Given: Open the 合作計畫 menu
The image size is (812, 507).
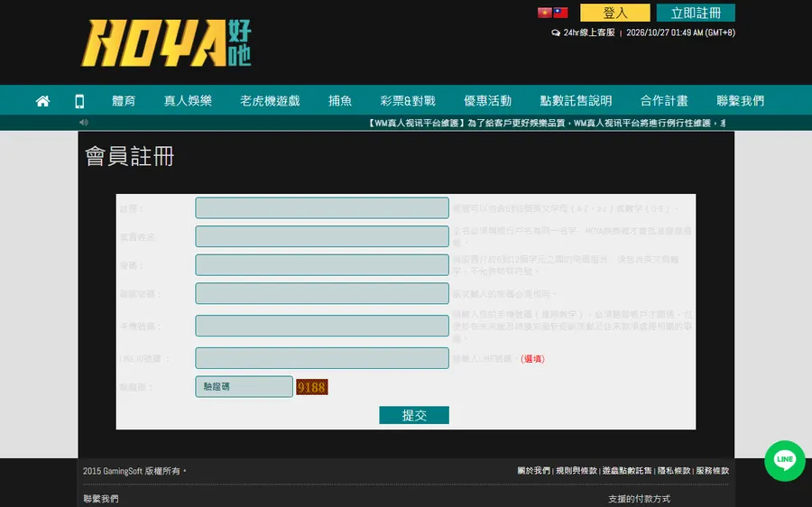Looking at the screenshot, I should click(664, 101).
